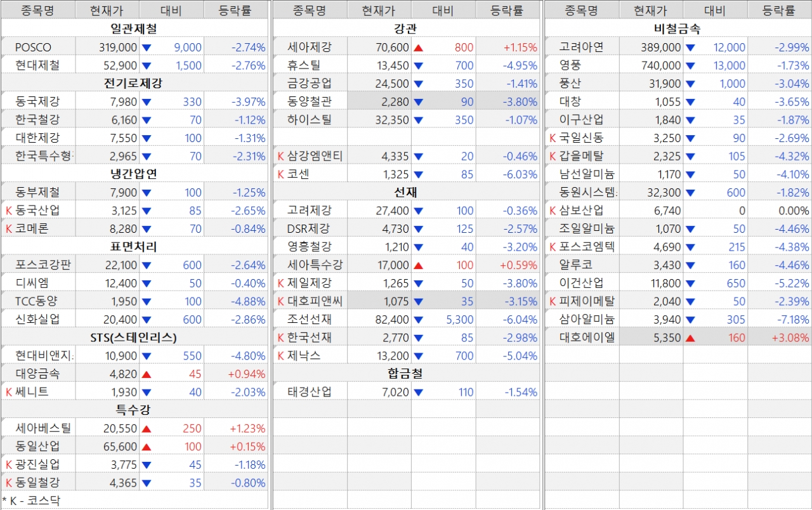This screenshot has width=812, height=510.
Task: Click 제낙스 stock name
Action: point(304,356)
